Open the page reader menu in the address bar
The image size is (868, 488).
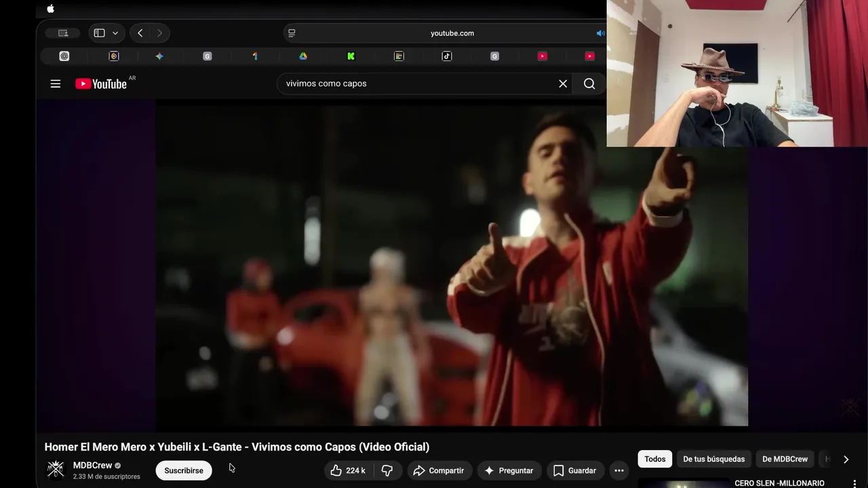point(292,33)
